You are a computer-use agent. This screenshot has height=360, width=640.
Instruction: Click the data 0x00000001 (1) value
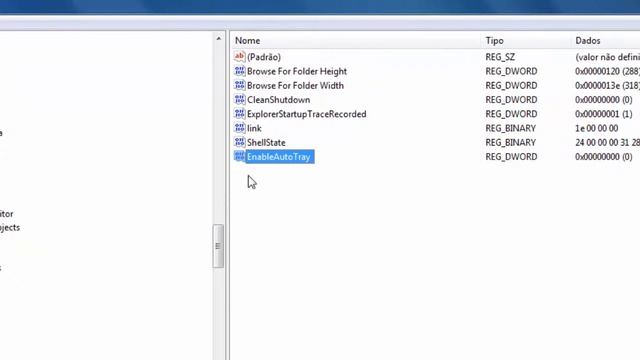point(604,114)
